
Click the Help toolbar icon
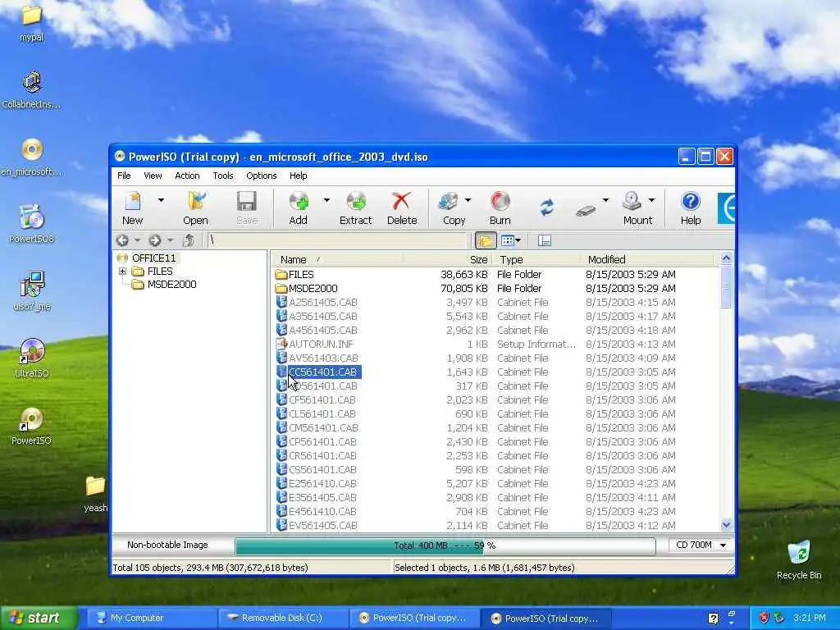coord(691,208)
